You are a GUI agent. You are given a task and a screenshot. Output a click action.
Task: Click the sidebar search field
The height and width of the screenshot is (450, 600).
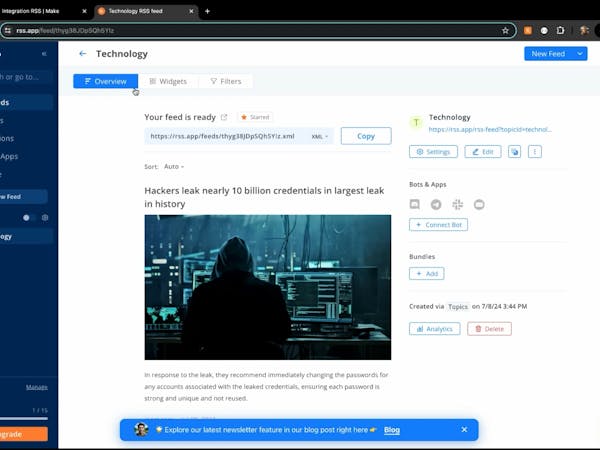(x=26, y=77)
